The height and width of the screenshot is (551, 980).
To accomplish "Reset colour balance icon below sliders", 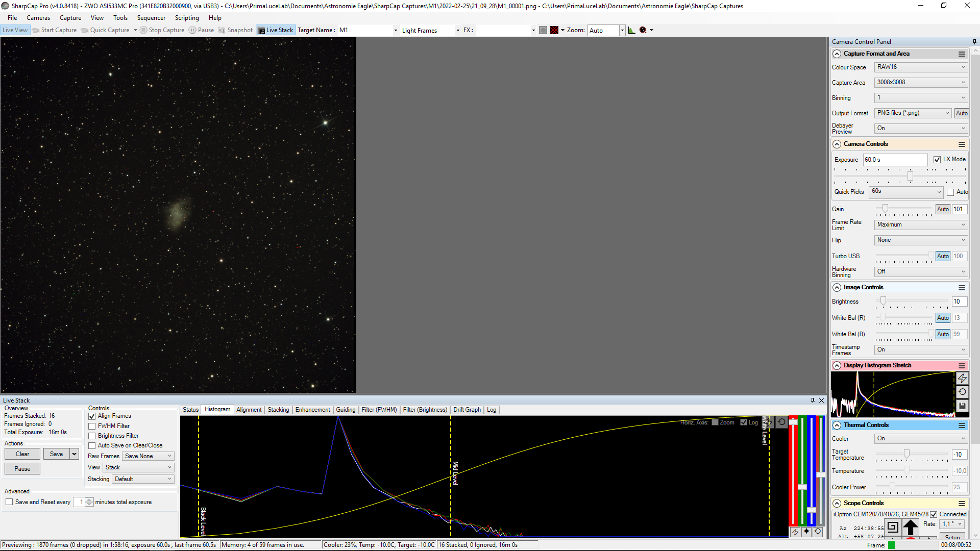I will pyautogui.click(x=818, y=532).
